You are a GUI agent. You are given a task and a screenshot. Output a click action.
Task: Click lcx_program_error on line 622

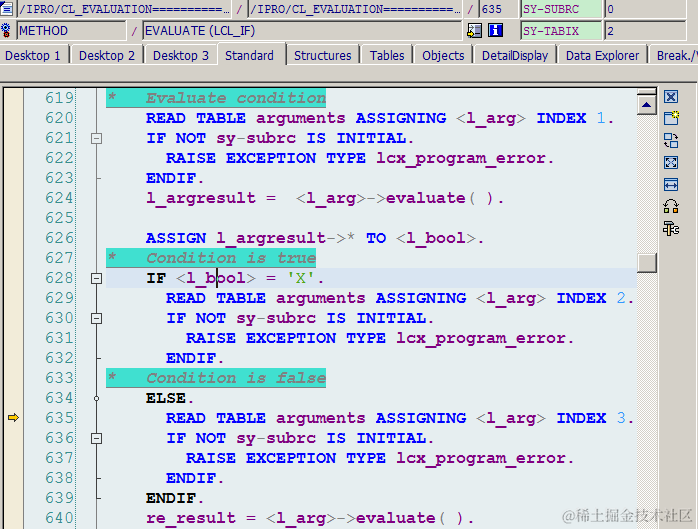coord(461,159)
